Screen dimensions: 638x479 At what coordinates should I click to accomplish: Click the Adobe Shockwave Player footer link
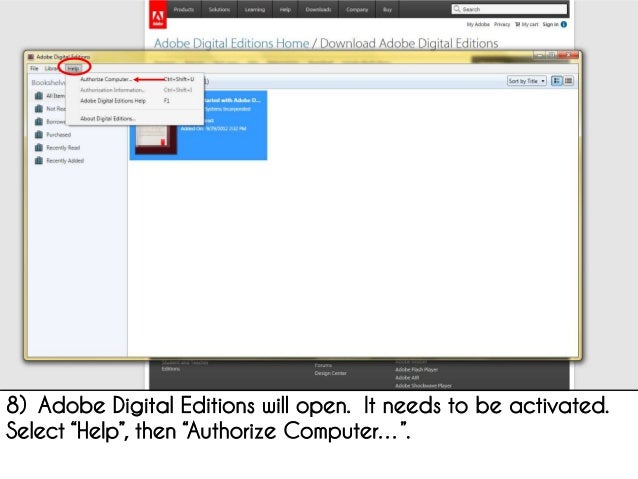(424, 385)
